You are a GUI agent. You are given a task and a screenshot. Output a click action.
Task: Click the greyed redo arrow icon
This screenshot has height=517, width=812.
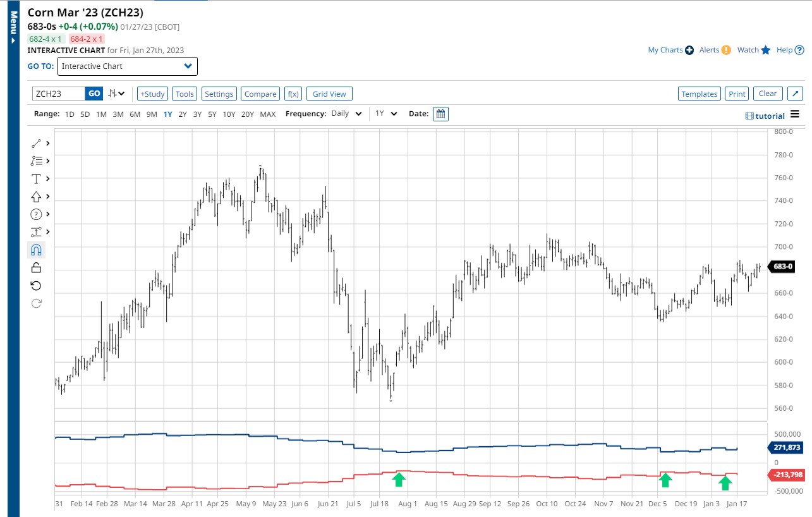[x=36, y=303]
